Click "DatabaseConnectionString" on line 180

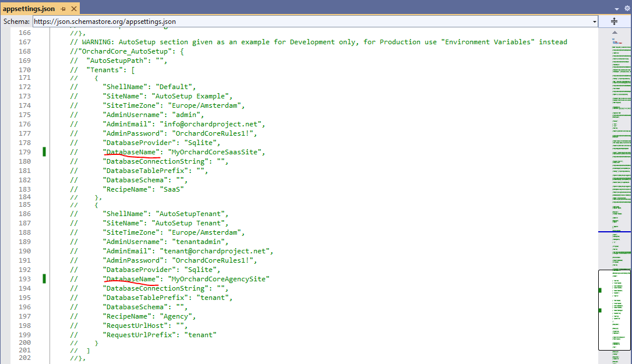(x=156, y=161)
